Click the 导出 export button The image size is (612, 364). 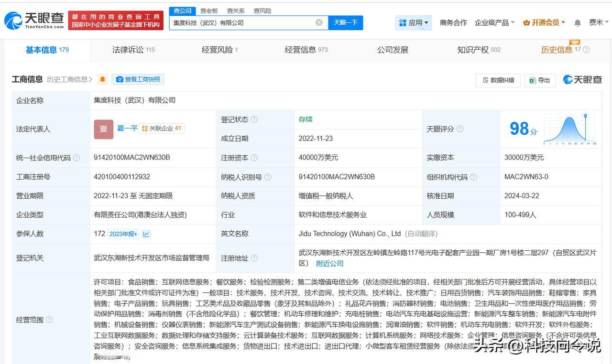(x=539, y=80)
